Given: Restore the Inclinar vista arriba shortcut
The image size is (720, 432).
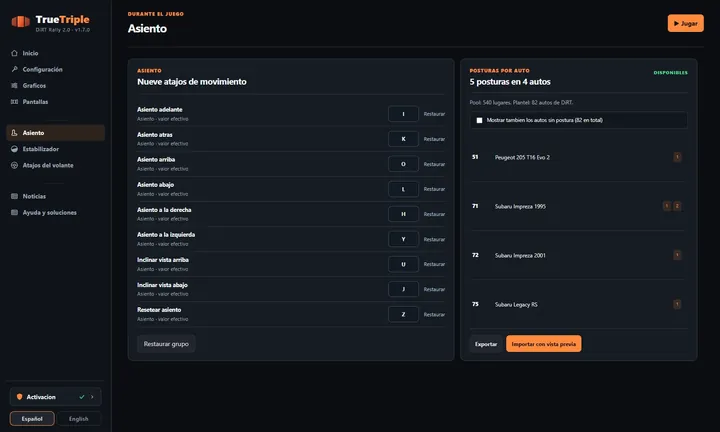Looking at the screenshot, I should tap(434, 264).
